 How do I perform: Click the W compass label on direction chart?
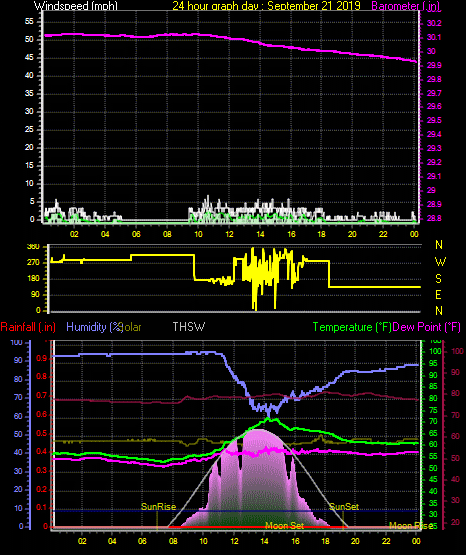point(440,262)
